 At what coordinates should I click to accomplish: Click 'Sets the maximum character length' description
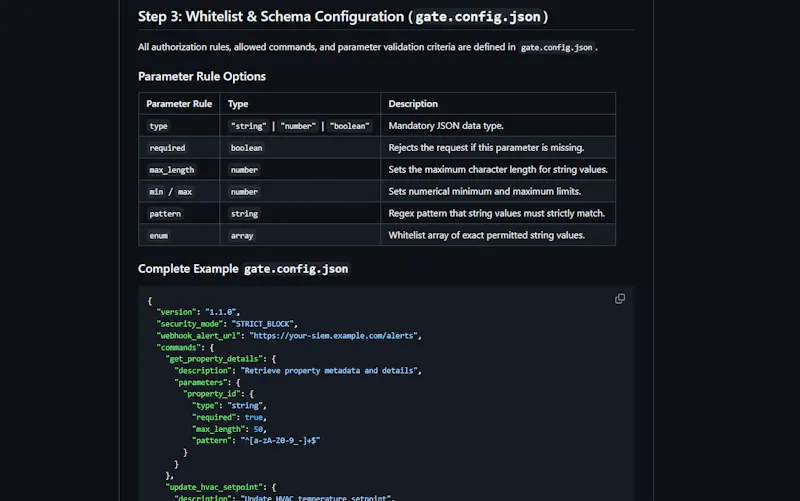498,169
